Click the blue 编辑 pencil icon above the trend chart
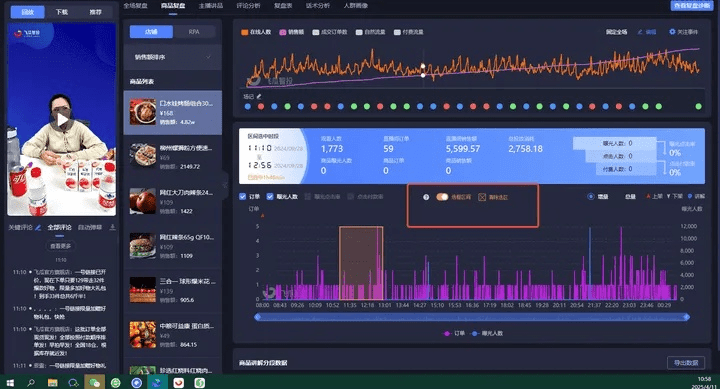Viewport: 720px width, 389px height. pos(640,32)
